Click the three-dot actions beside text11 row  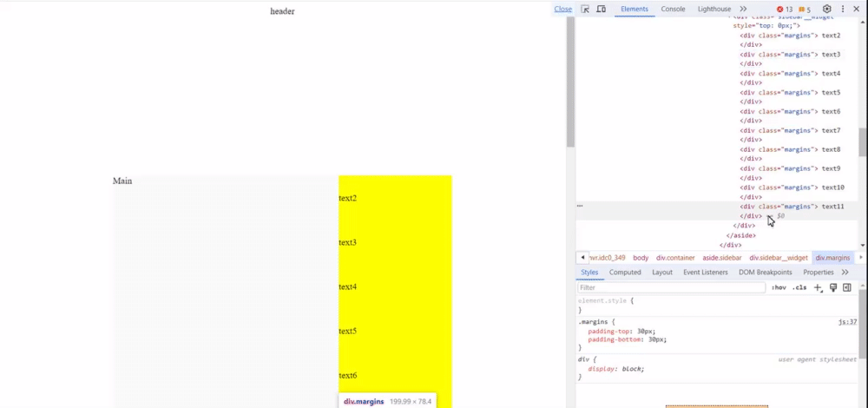coord(580,206)
